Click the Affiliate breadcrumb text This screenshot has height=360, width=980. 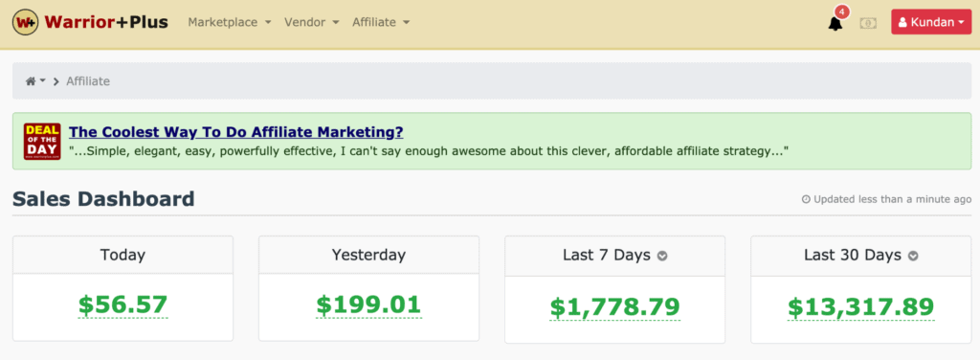(x=88, y=81)
